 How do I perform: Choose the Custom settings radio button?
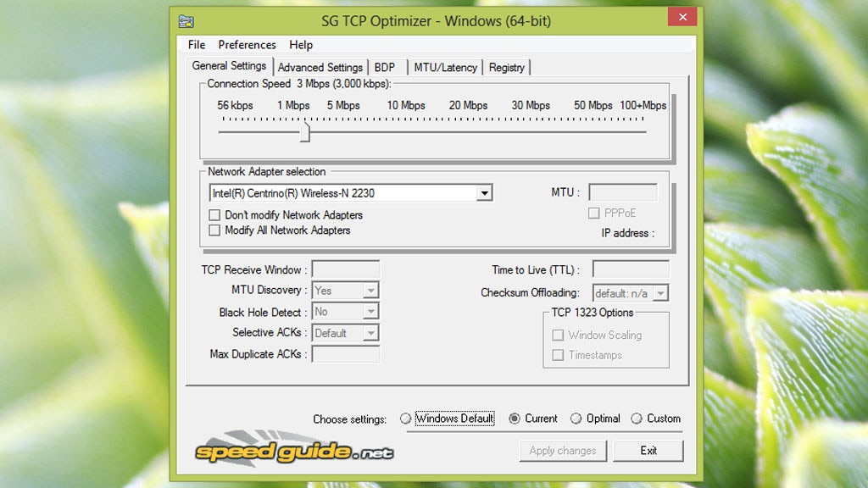(x=637, y=419)
